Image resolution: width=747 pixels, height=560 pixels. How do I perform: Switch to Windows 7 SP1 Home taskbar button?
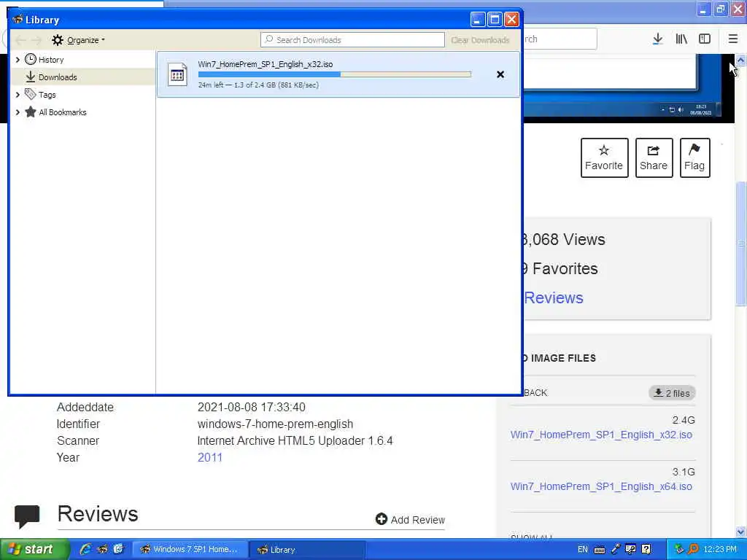(190, 550)
